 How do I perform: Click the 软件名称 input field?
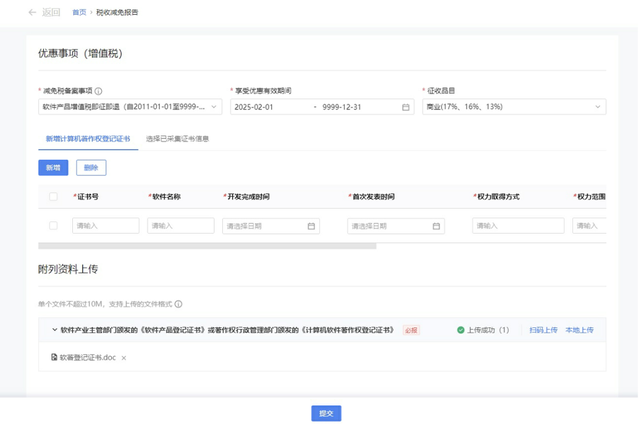point(181,226)
